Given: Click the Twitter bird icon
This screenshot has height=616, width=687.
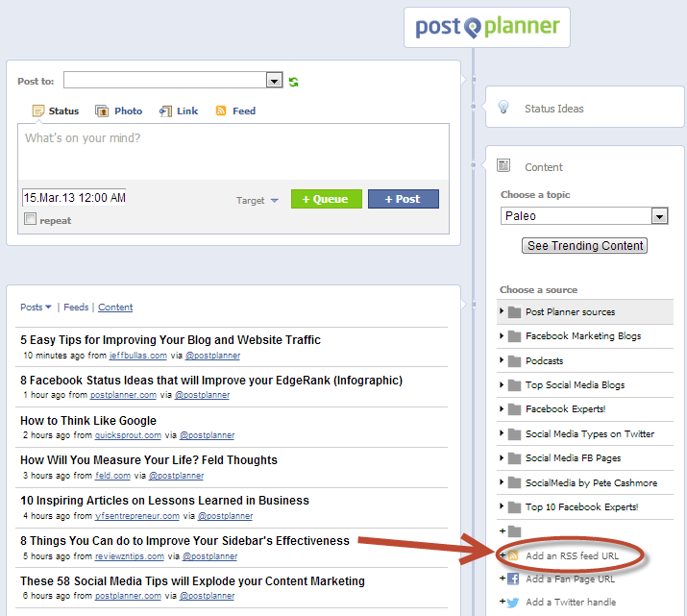Looking at the screenshot, I should tap(513, 603).
